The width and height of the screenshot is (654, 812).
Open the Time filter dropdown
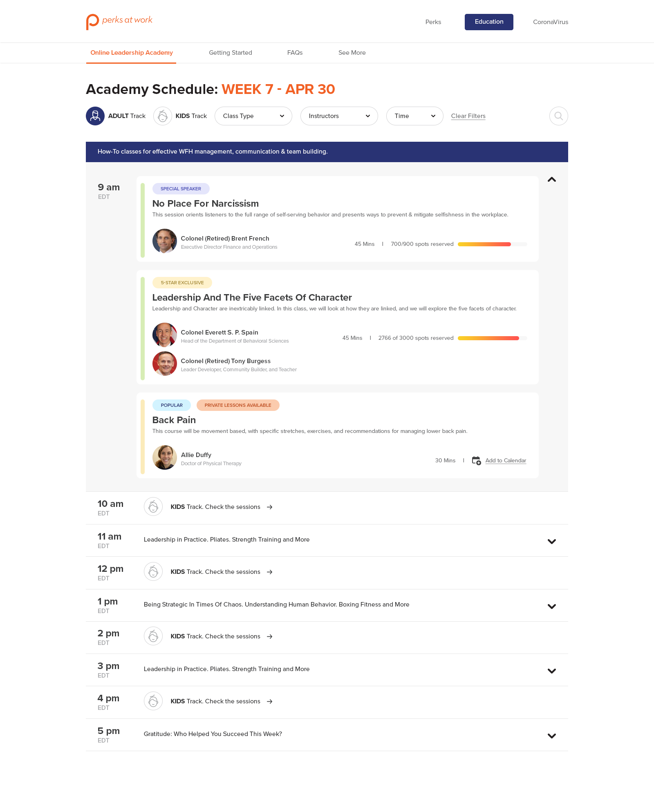pos(414,116)
